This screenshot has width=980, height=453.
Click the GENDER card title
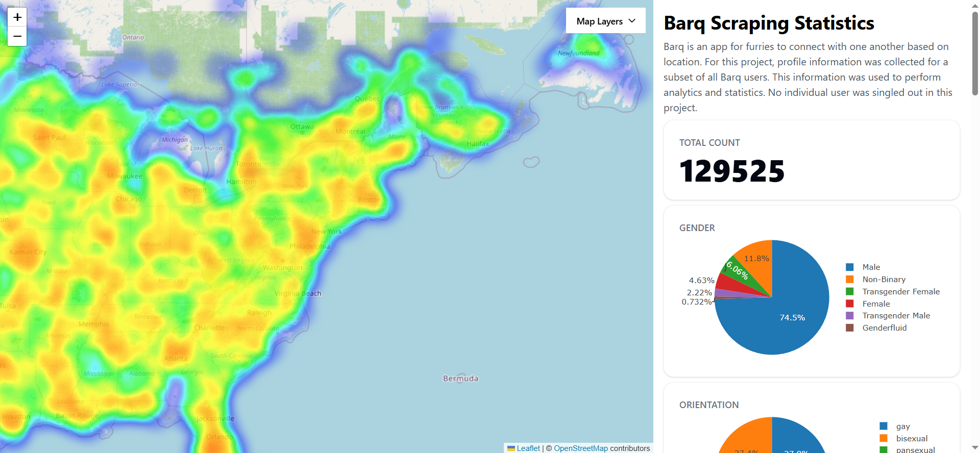697,228
